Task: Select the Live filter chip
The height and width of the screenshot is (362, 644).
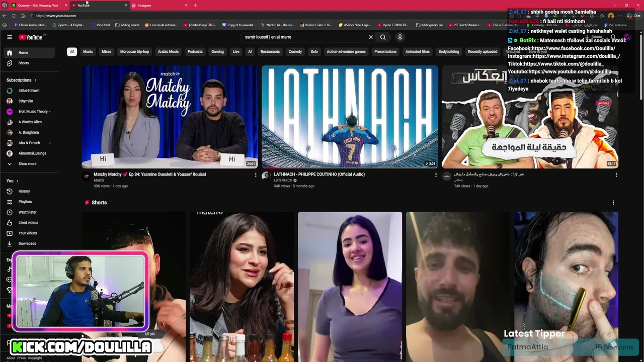Action: (x=236, y=51)
